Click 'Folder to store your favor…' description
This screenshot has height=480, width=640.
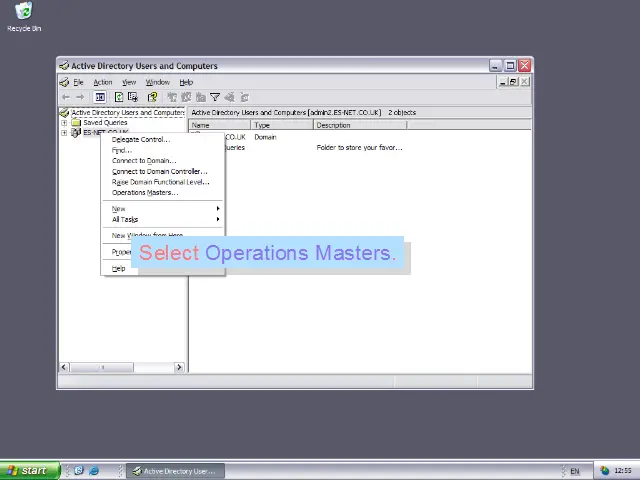tap(359, 148)
